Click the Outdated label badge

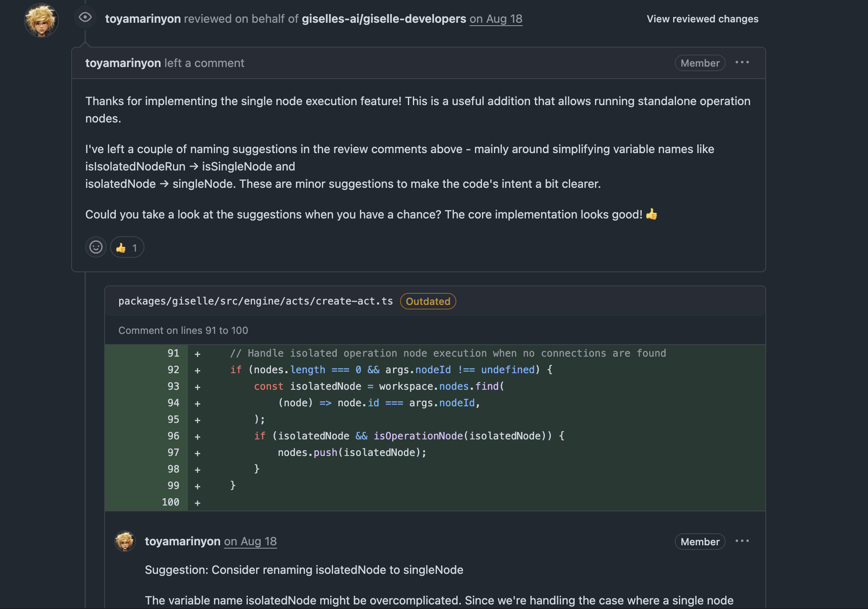point(428,301)
